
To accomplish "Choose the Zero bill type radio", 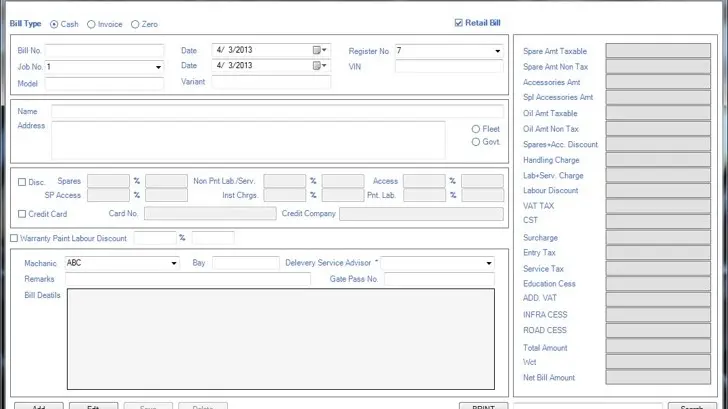I will click(x=135, y=24).
